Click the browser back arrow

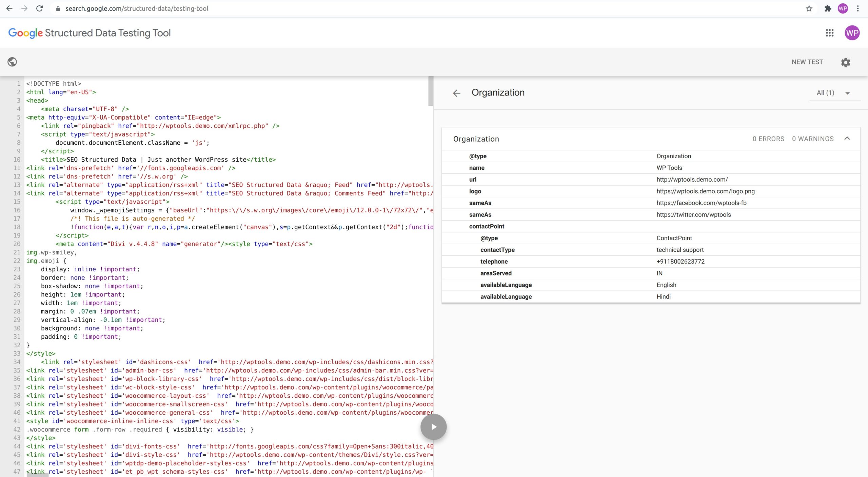9,8
